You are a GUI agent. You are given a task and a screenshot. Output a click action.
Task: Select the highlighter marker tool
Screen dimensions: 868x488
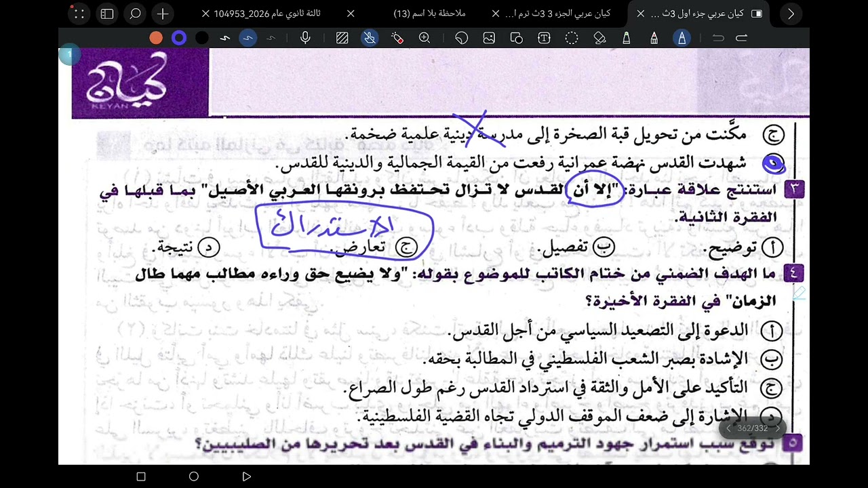coord(627,38)
